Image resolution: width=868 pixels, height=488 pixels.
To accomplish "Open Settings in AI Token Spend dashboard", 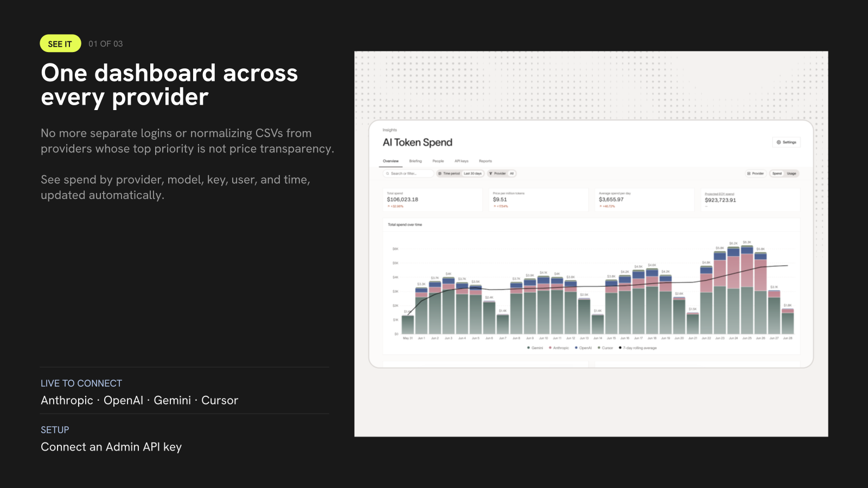I will (x=786, y=142).
